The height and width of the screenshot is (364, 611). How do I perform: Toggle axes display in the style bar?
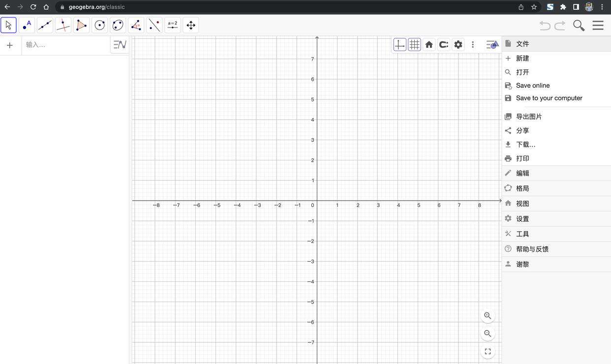click(400, 45)
